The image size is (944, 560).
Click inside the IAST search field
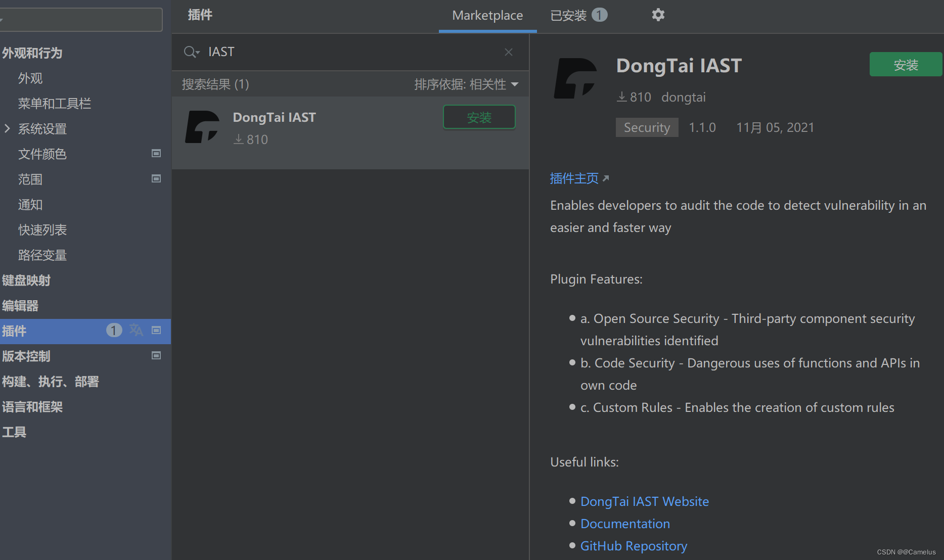(303, 52)
